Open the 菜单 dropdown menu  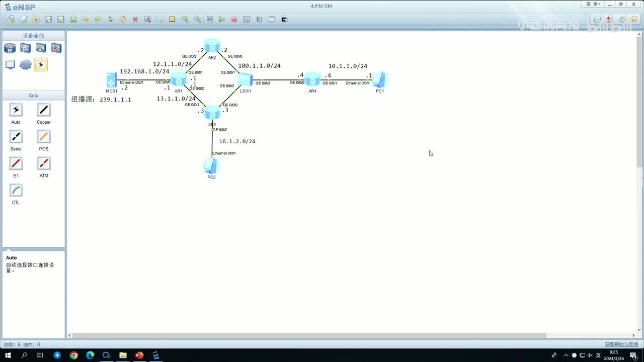coord(593,4)
